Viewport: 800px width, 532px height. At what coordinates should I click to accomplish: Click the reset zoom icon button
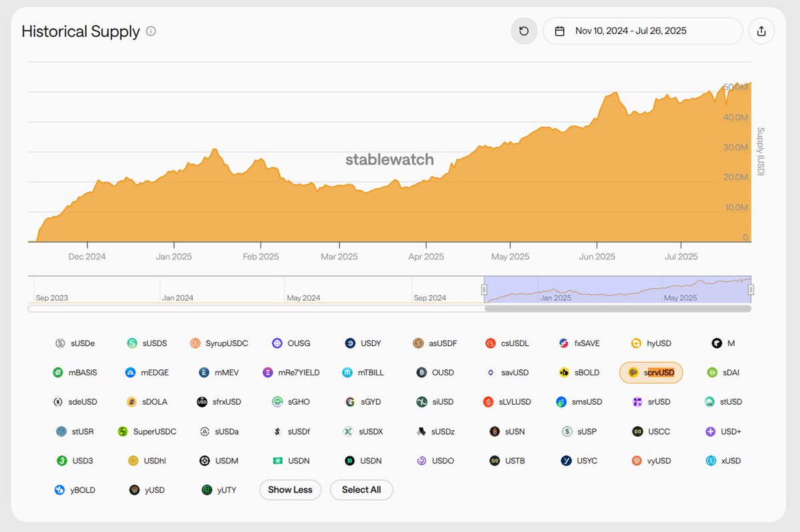tap(524, 31)
